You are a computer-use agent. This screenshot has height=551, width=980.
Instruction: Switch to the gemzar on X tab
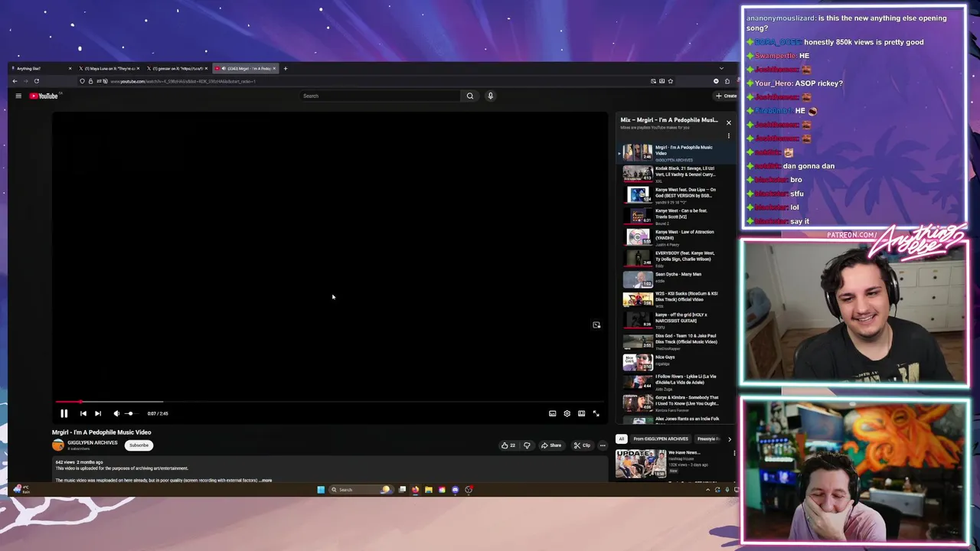coord(177,68)
